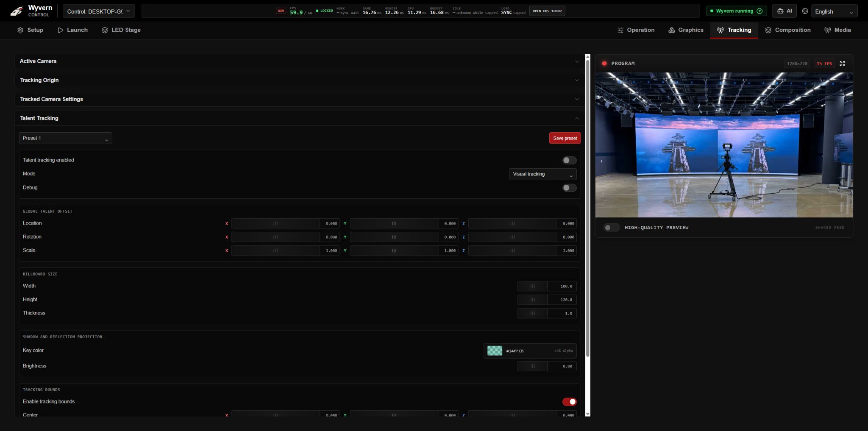Image resolution: width=868 pixels, height=431 pixels.
Task: Enable the Talent tracking toggle
Action: (569, 160)
